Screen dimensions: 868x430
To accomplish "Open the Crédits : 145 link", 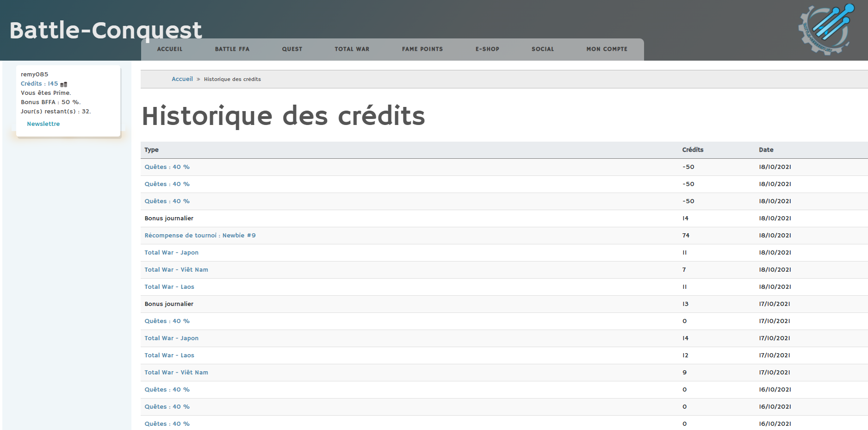I will (39, 84).
